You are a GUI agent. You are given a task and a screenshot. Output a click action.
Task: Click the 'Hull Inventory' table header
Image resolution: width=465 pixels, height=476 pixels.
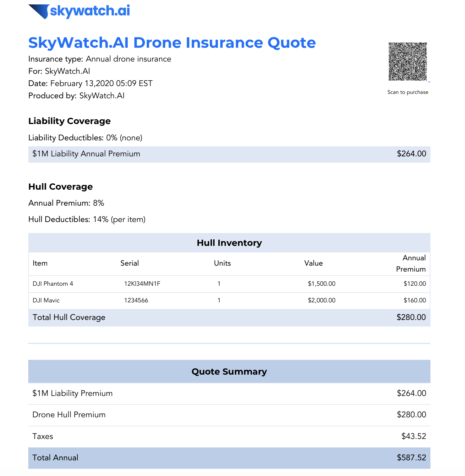click(229, 243)
